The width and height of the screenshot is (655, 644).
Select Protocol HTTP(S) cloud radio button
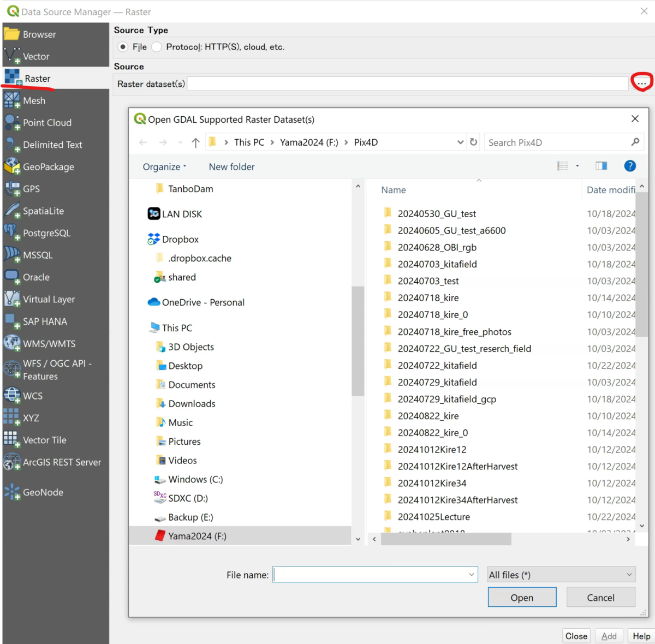(x=157, y=47)
